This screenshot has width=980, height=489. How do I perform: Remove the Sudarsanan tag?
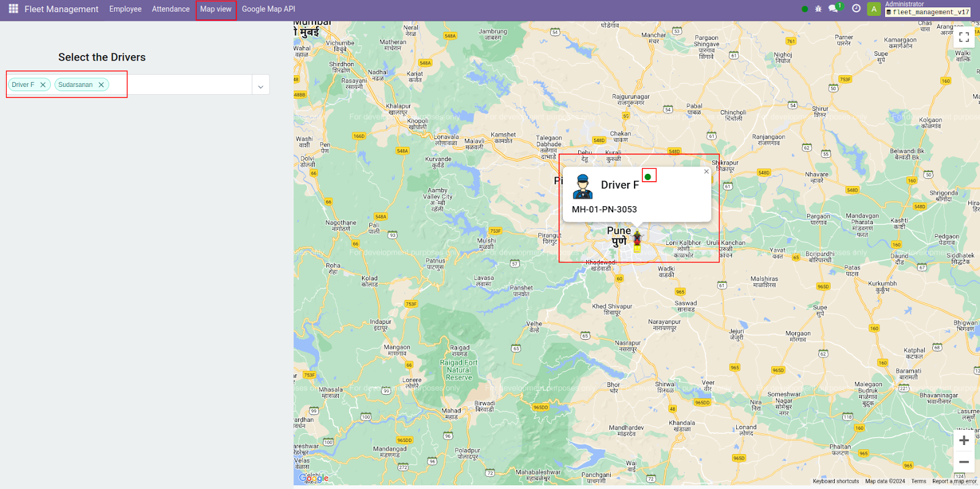pyautogui.click(x=101, y=85)
